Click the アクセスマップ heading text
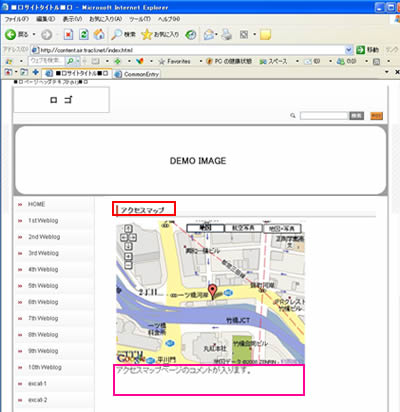This screenshot has height=412, width=400. click(143, 210)
